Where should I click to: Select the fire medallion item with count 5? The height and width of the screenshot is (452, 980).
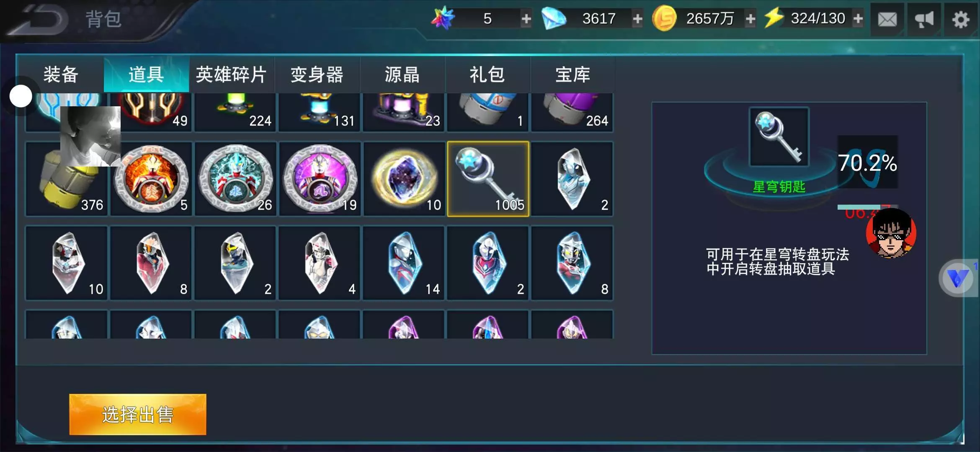[151, 179]
